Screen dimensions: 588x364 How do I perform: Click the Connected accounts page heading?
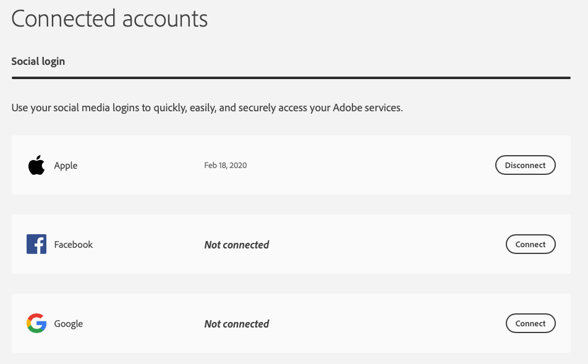tap(109, 19)
